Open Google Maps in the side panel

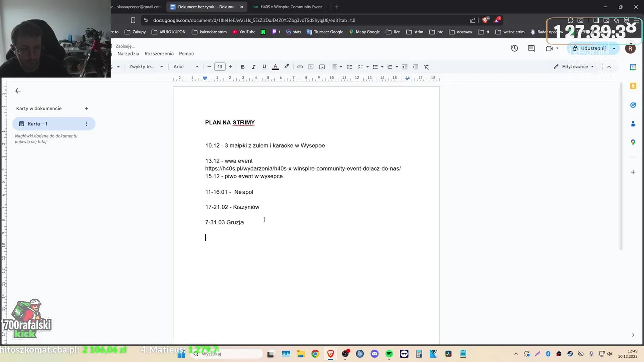[633, 143]
